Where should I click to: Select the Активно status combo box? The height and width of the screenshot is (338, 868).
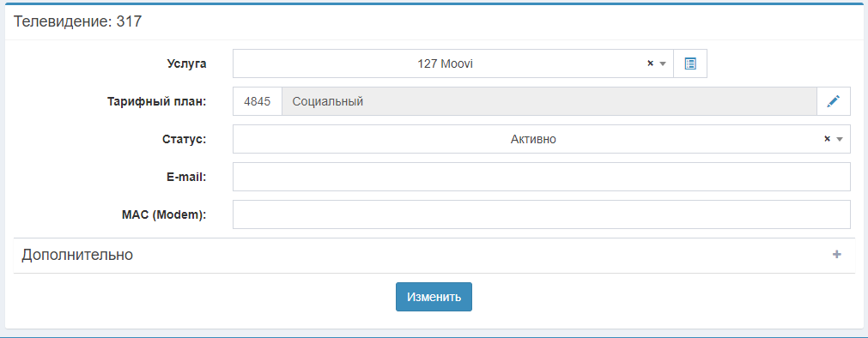[x=542, y=139]
